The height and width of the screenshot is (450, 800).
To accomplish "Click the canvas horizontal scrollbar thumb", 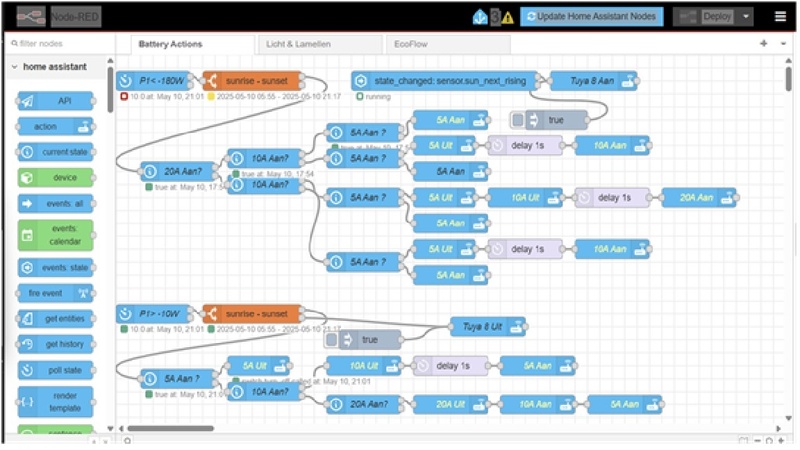I will click(170, 429).
